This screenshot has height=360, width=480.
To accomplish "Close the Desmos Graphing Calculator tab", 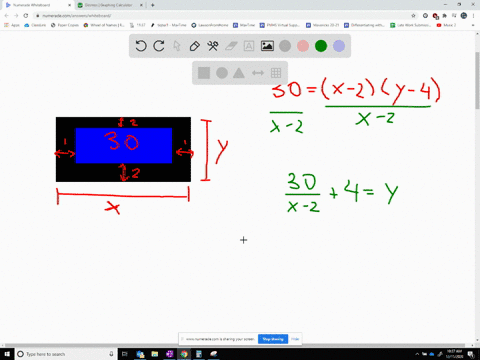I will coord(141,5).
